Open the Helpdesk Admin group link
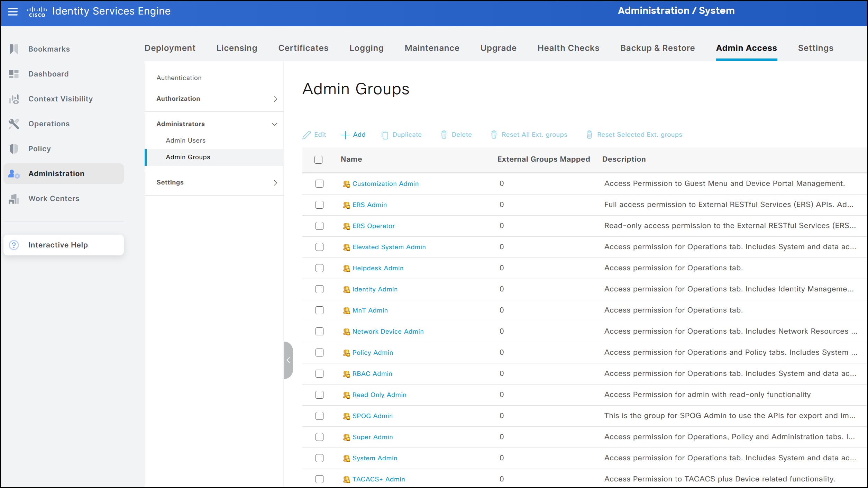868x488 pixels. pyautogui.click(x=378, y=268)
